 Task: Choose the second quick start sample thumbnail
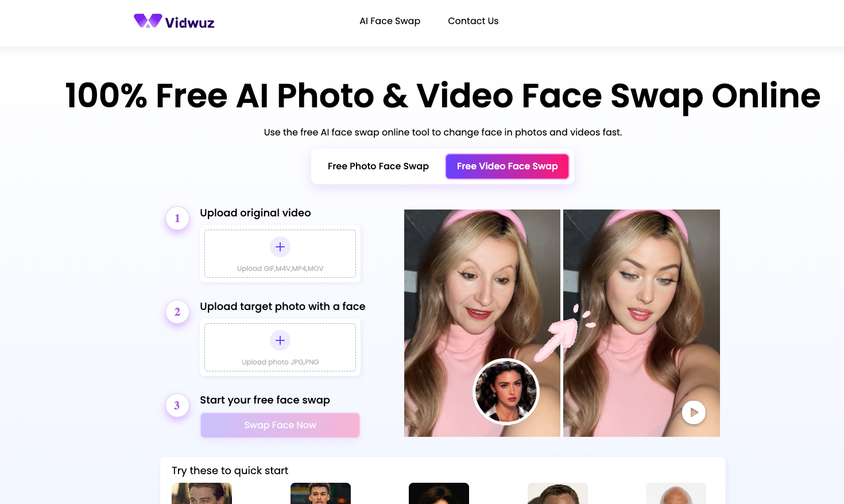[x=320, y=494]
